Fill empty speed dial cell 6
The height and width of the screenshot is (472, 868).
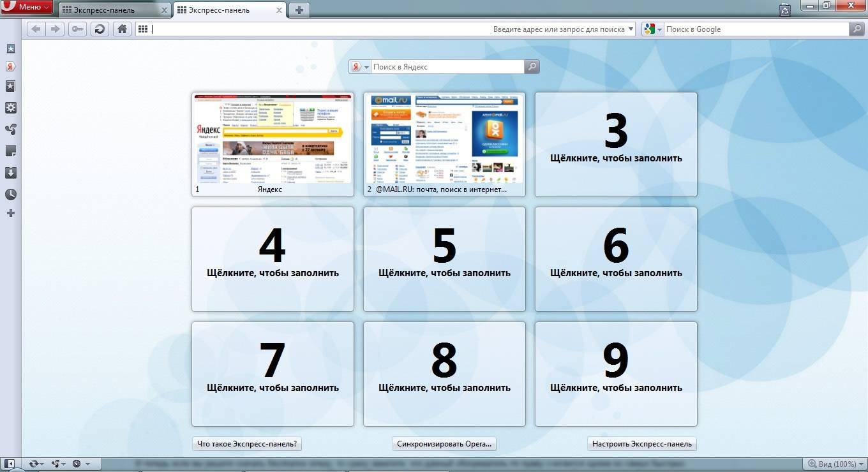point(616,259)
